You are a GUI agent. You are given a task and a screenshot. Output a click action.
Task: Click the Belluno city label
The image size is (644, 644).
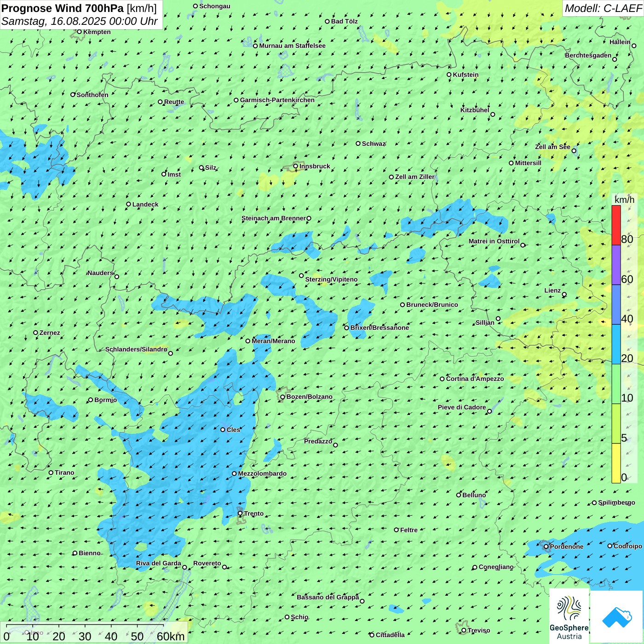pos(474,495)
